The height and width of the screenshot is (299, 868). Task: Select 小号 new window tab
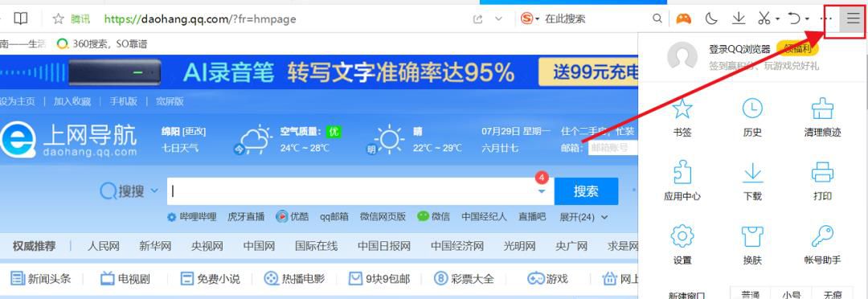click(791, 295)
